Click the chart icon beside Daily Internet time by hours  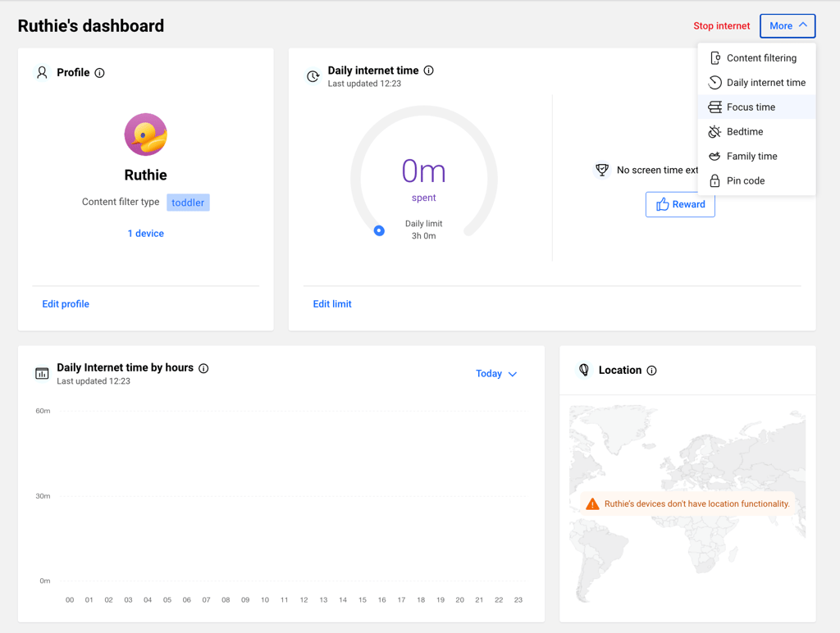tap(42, 373)
